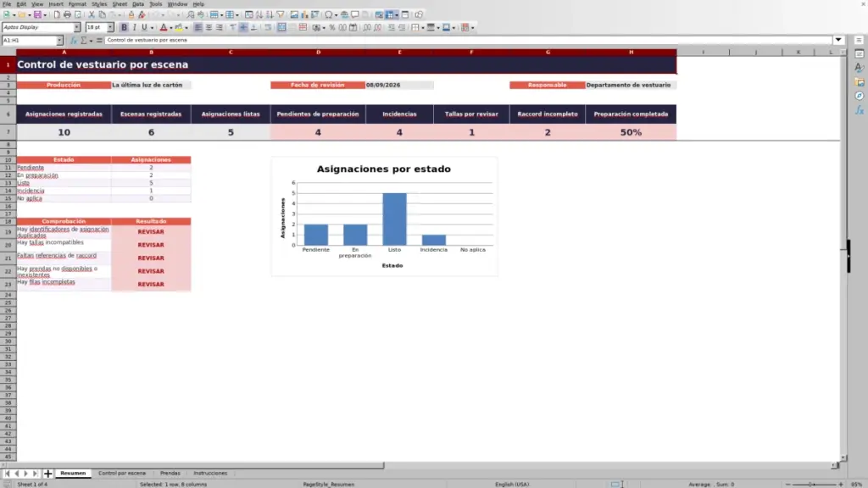Open the Font Size dropdown
868x488 pixels.
[x=110, y=28]
